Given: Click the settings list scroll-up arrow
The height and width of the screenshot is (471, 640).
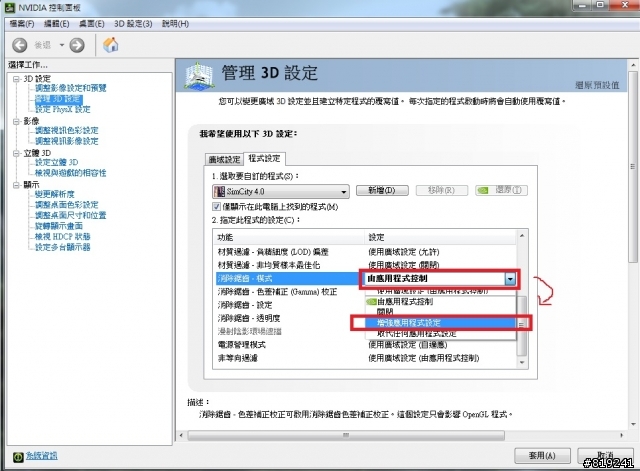Looking at the screenshot, I should 522,236.
